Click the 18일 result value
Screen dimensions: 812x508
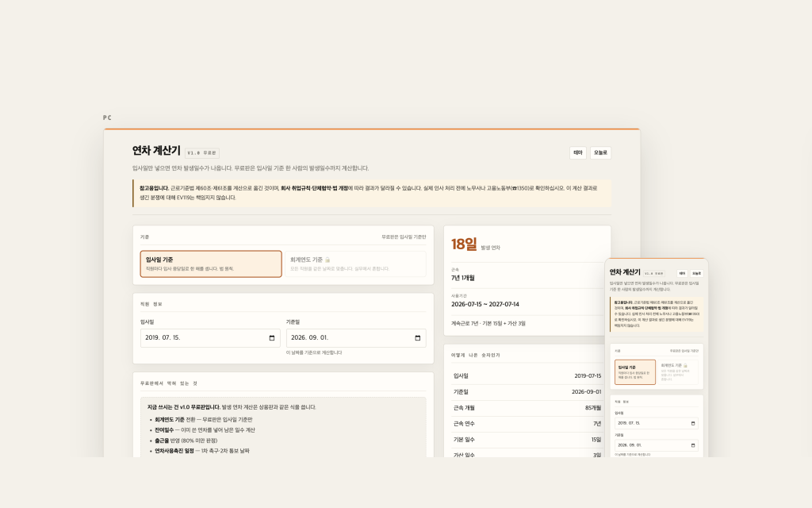(464, 244)
